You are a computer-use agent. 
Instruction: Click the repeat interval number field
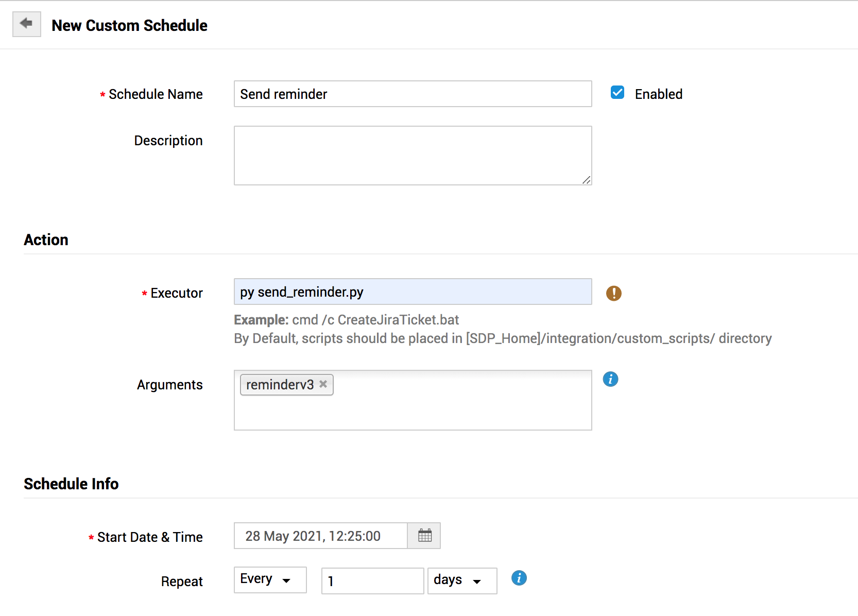pyautogui.click(x=372, y=581)
